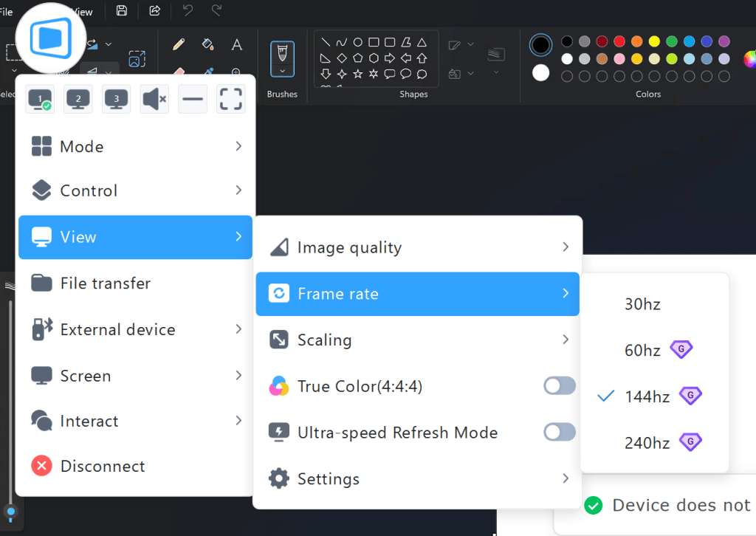Choose the green color swatch
Viewport: 756px width, 536px height.
click(x=672, y=41)
